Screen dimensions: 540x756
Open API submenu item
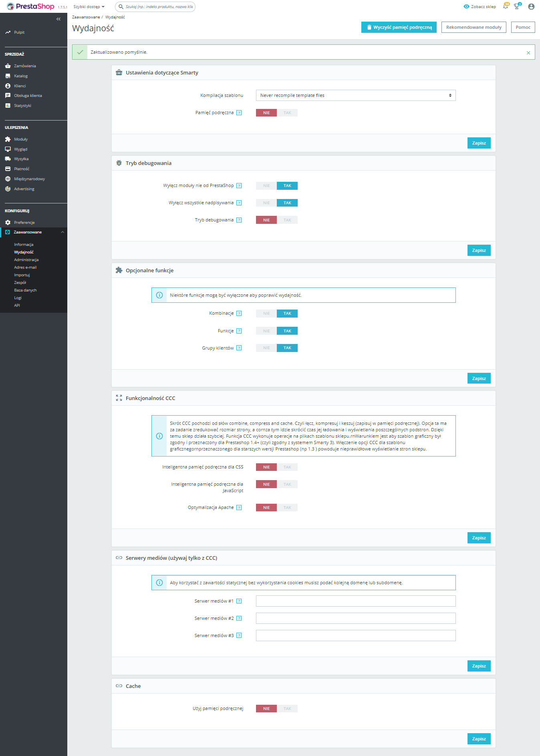pyautogui.click(x=17, y=306)
